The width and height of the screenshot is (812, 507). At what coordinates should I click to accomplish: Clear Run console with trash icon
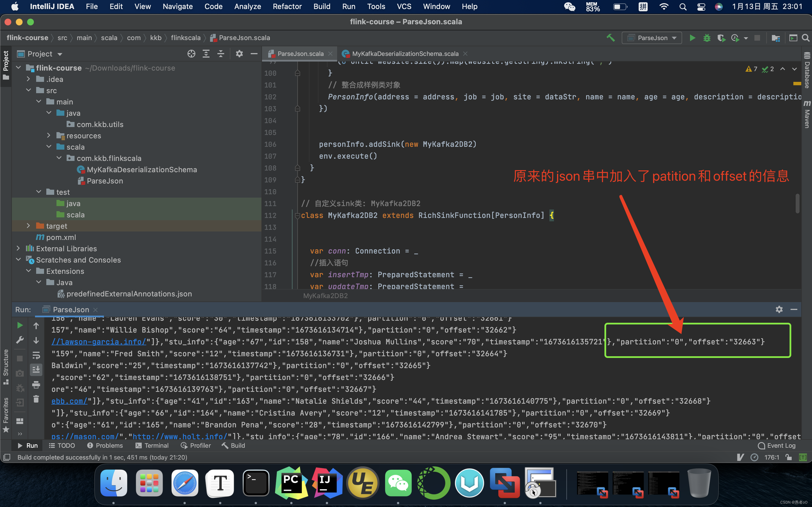coord(36,399)
